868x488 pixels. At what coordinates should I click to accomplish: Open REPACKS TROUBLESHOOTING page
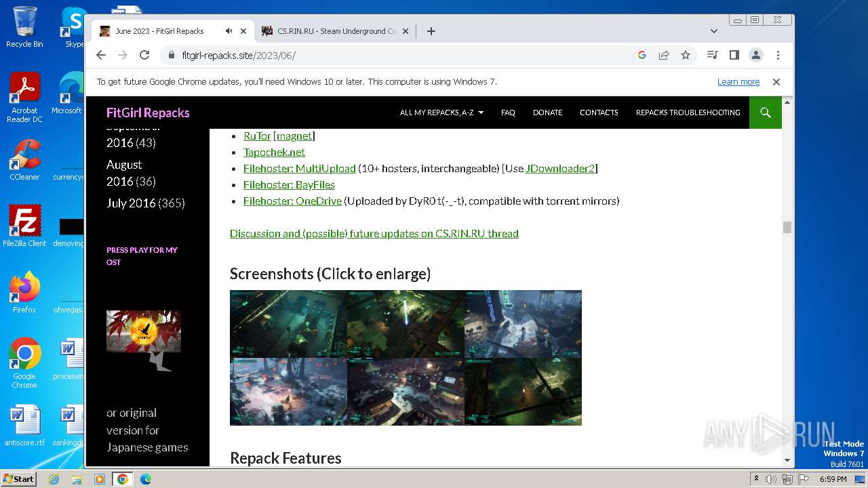[688, 113]
